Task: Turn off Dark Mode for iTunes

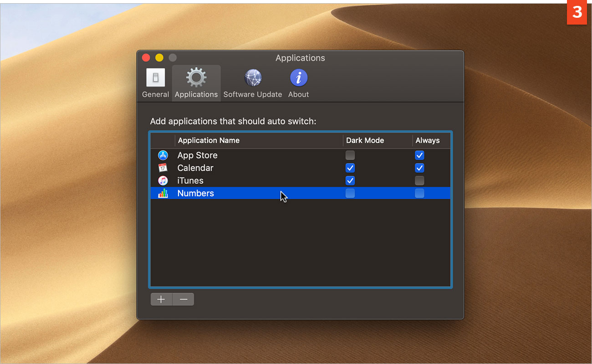Action: pyautogui.click(x=350, y=181)
